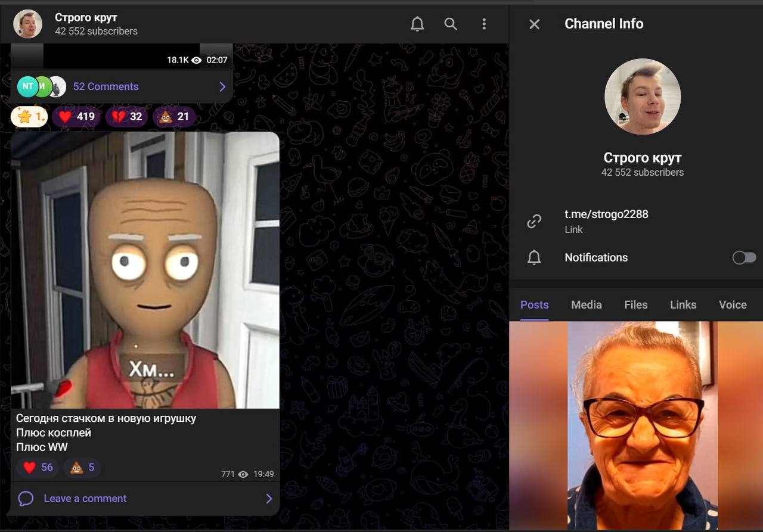
Task: Open the 52 Comments thread
Action: pos(122,86)
